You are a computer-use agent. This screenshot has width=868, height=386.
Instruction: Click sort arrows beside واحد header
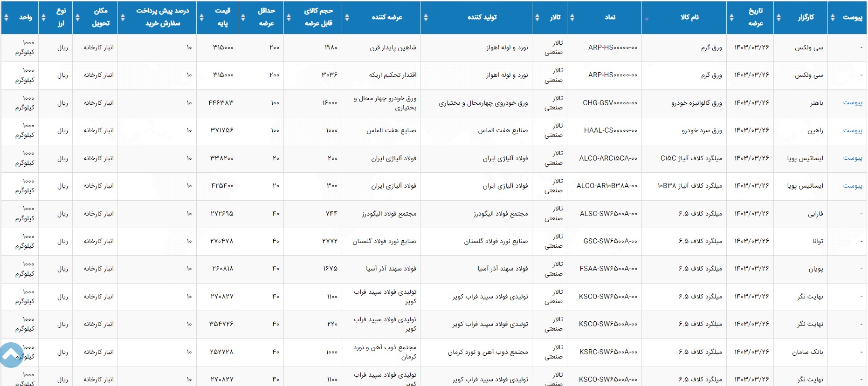[6, 17]
